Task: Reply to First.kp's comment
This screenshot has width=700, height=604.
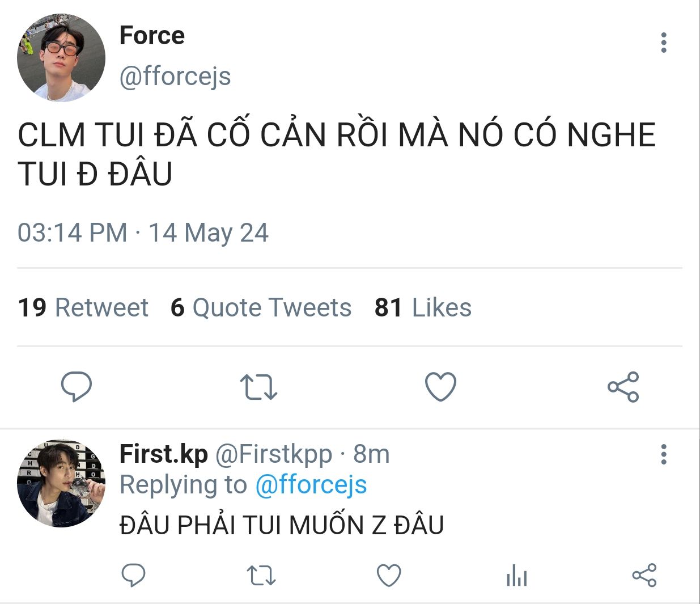Action: (x=134, y=576)
